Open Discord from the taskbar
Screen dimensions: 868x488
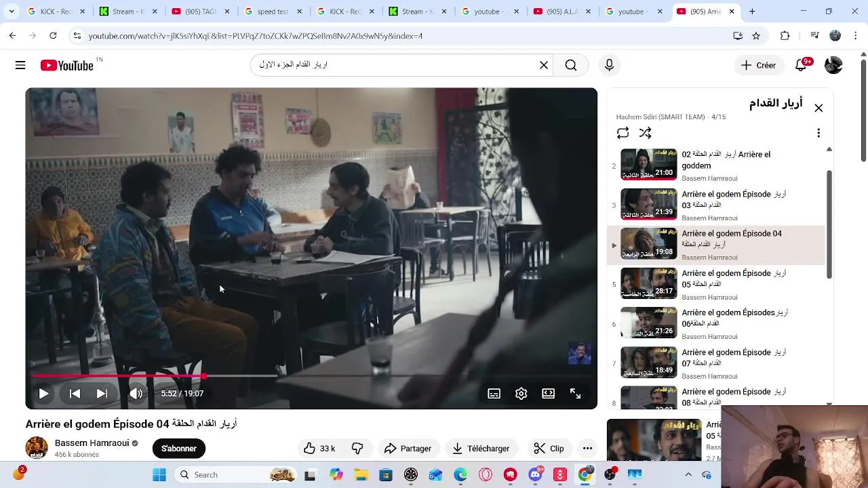(536, 474)
